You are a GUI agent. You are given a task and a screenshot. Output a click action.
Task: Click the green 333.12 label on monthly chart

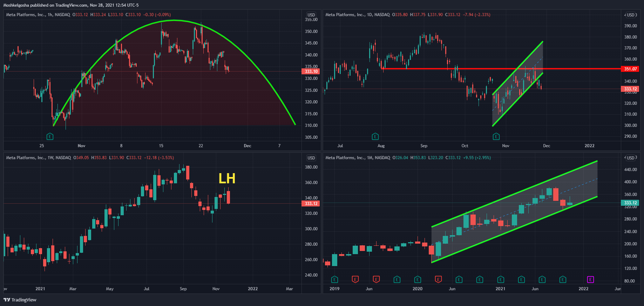[630, 203]
